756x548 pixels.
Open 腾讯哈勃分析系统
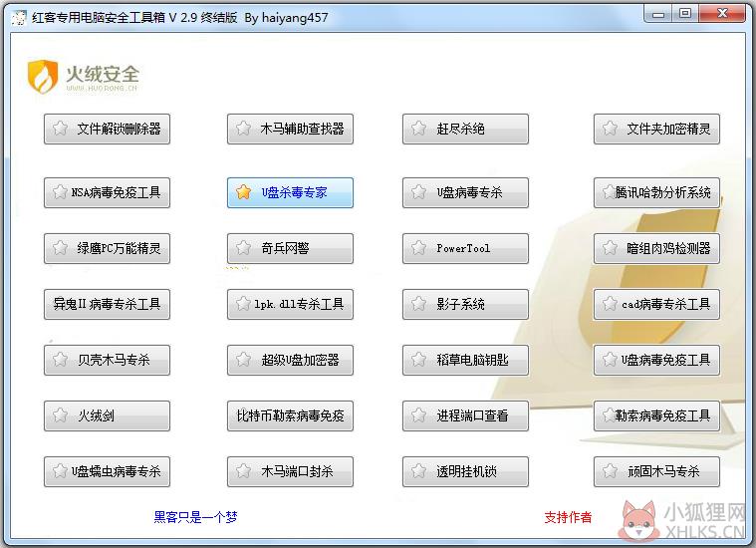(656, 192)
